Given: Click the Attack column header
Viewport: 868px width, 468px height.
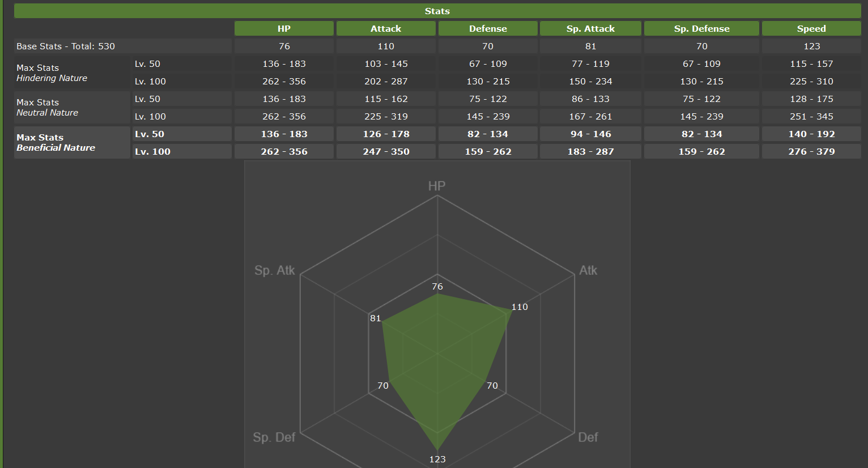Looking at the screenshot, I should [386, 28].
